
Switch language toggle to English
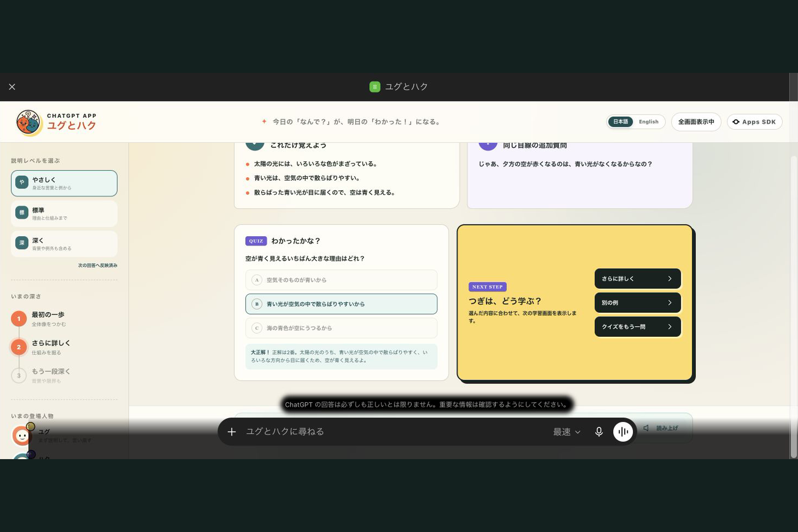(649, 122)
